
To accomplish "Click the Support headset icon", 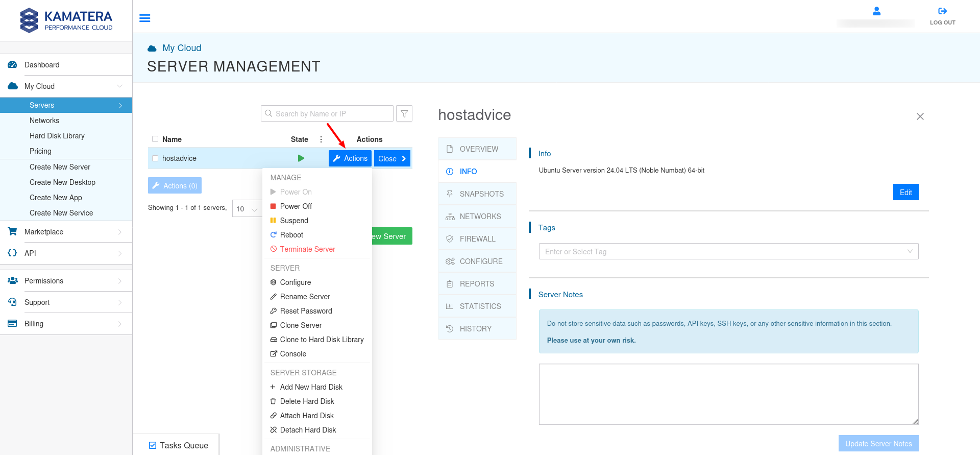I will (13, 302).
